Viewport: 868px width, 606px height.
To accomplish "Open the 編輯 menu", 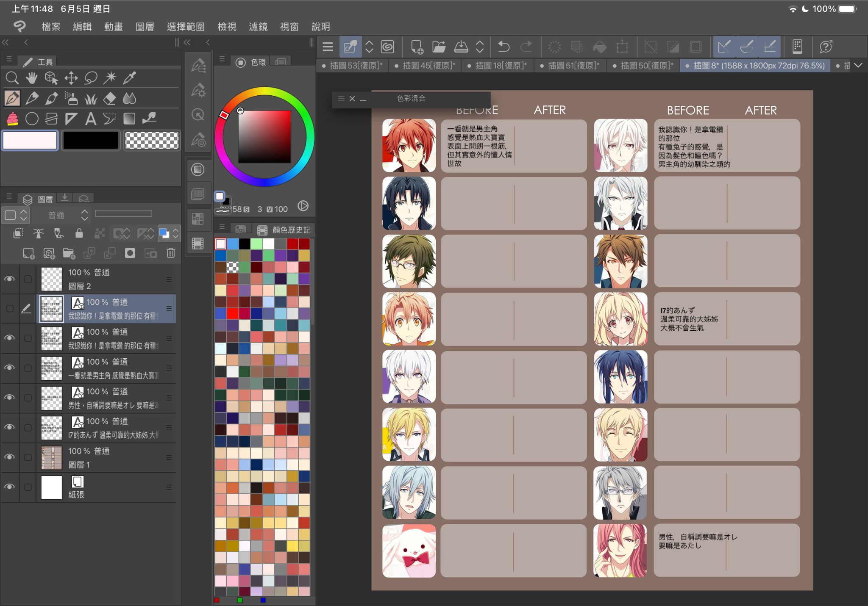I will tap(82, 27).
